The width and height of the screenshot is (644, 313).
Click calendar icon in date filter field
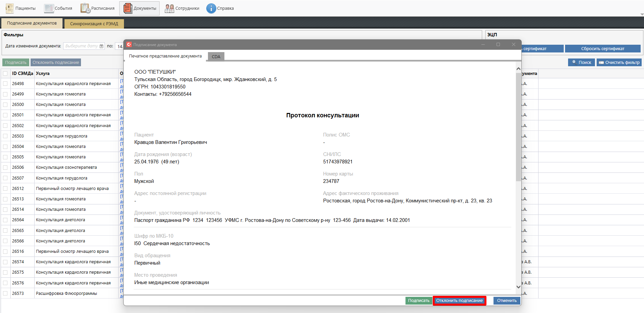click(x=101, y=46)
